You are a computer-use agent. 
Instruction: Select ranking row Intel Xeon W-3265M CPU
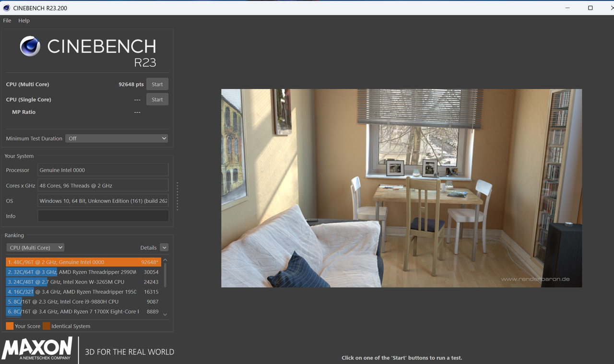coord(83,282)
